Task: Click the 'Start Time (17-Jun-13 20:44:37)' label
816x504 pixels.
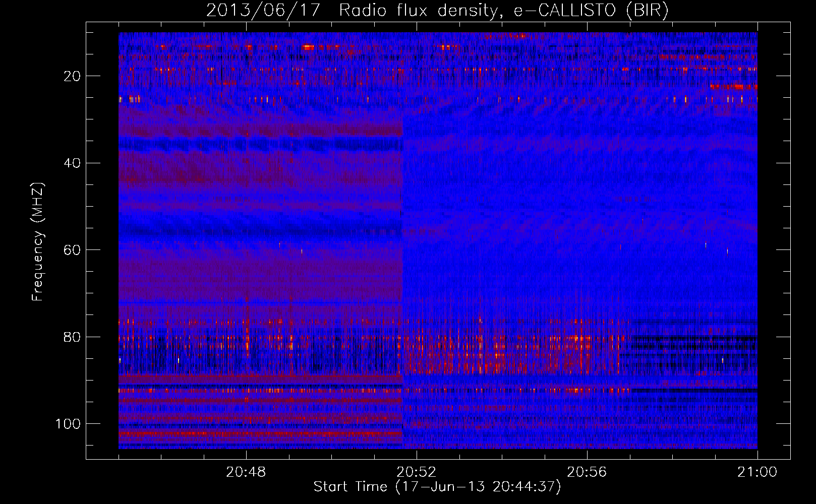Action: tap(437, 487)
